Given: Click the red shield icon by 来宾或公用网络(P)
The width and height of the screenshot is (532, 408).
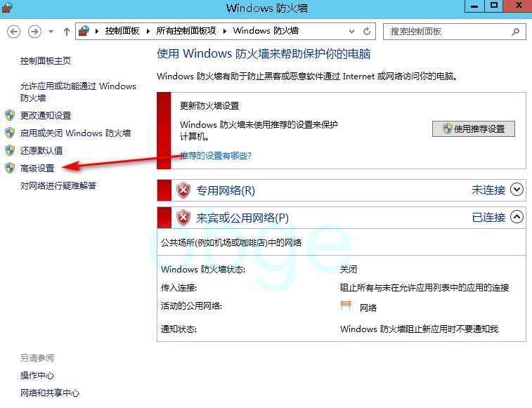Looking at the screenshot, I should click(183, 218).
